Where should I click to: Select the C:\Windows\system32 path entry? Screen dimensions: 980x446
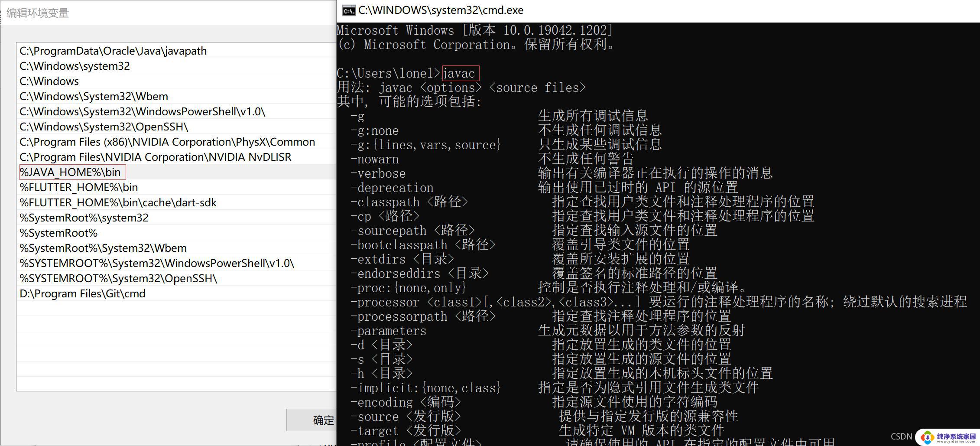(176, 66)
